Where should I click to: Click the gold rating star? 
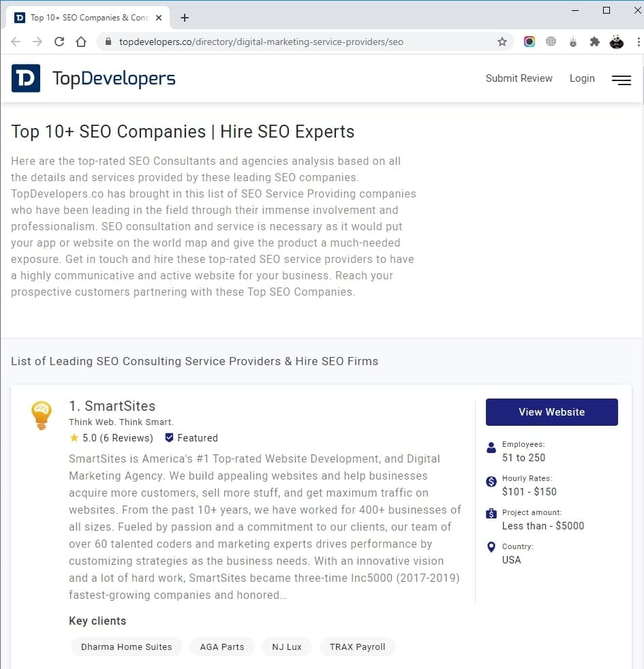(x=74, y=437)
